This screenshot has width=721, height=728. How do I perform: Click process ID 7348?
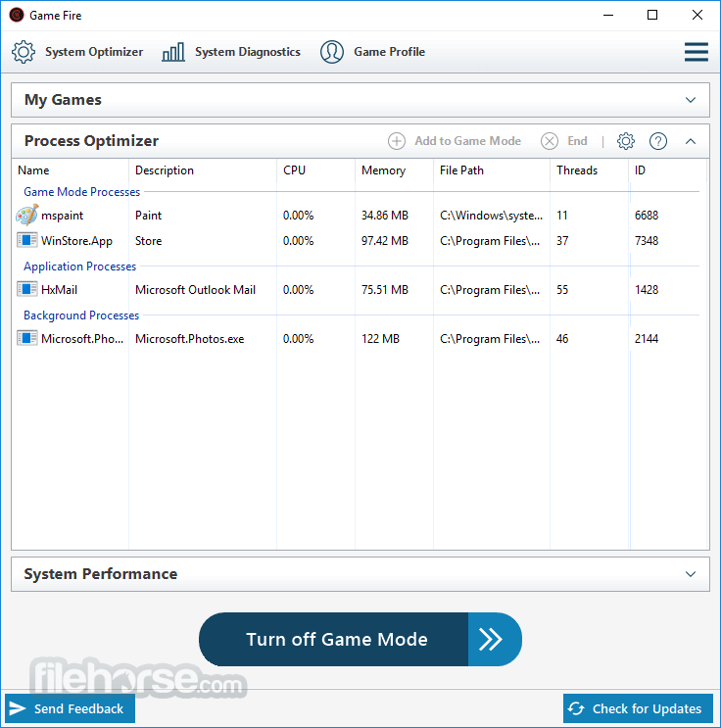(x=647, y=240)
